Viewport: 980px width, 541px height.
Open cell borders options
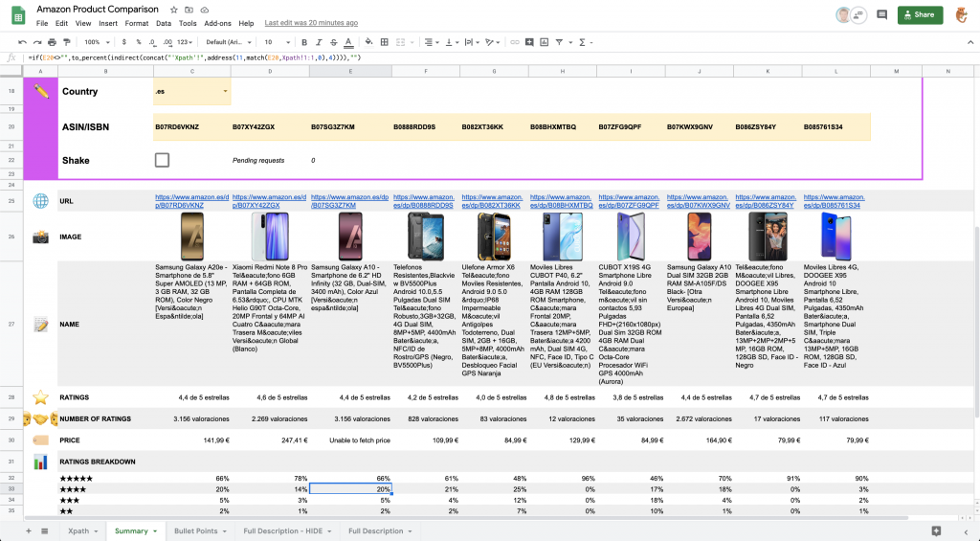pos(385,42)
